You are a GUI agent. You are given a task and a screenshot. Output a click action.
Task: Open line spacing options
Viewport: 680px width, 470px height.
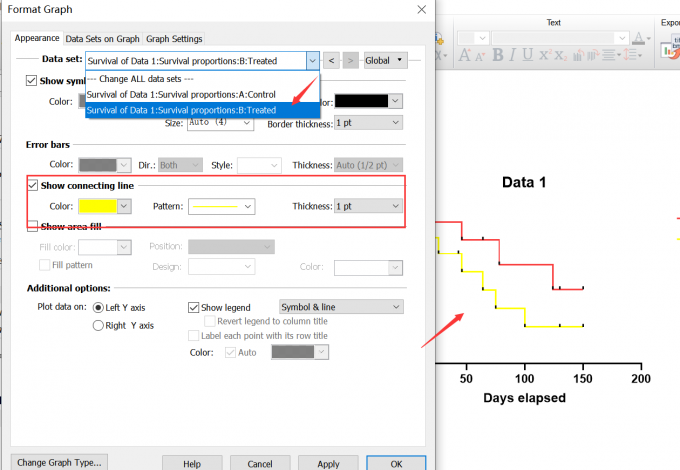[x=632, y=55]
